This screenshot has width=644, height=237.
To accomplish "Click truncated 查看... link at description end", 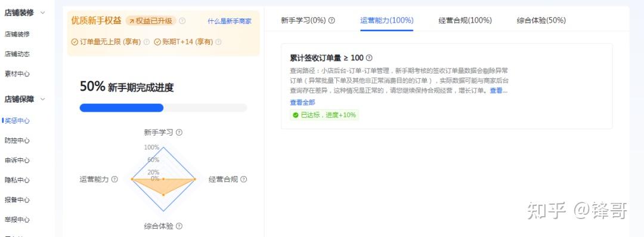I will (x=499, y=91).
